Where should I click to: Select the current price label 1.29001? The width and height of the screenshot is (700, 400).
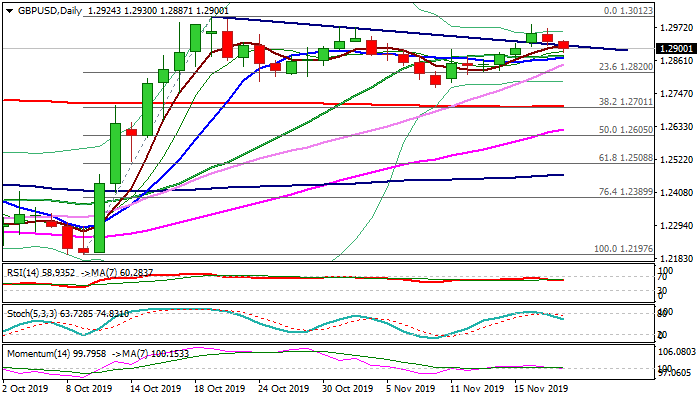coord(677,49)
